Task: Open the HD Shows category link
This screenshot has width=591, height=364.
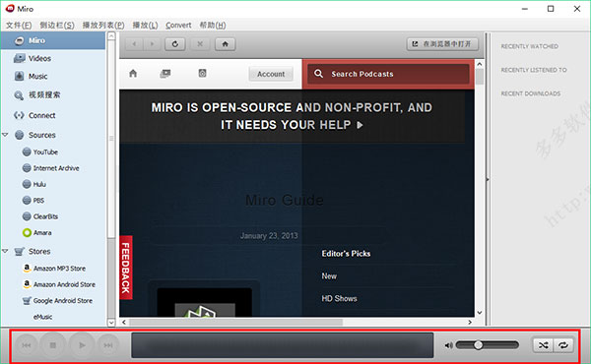Action: 339,298
